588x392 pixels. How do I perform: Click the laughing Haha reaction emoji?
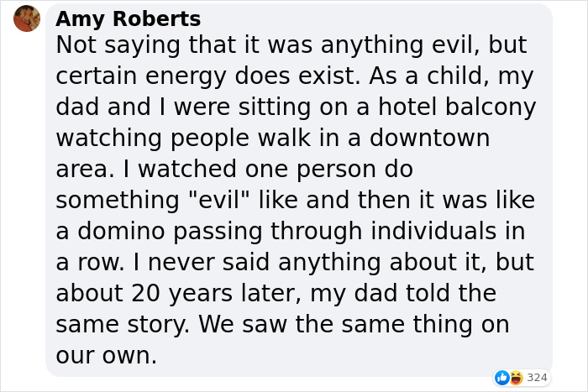[x=515, y=378]
